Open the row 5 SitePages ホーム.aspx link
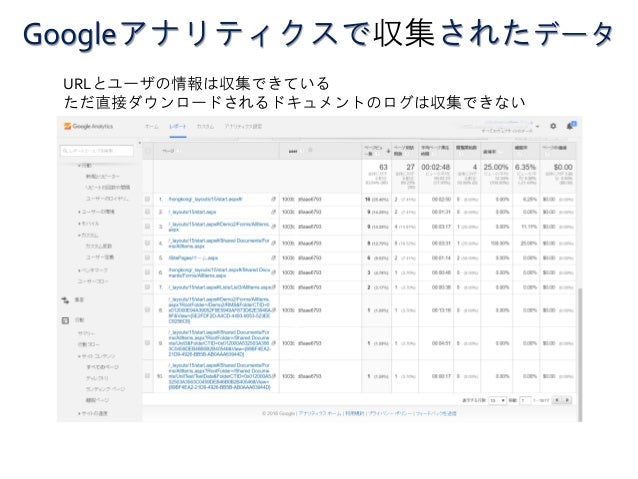The height and width of the screenshot is (479, 638). (193, 258)
